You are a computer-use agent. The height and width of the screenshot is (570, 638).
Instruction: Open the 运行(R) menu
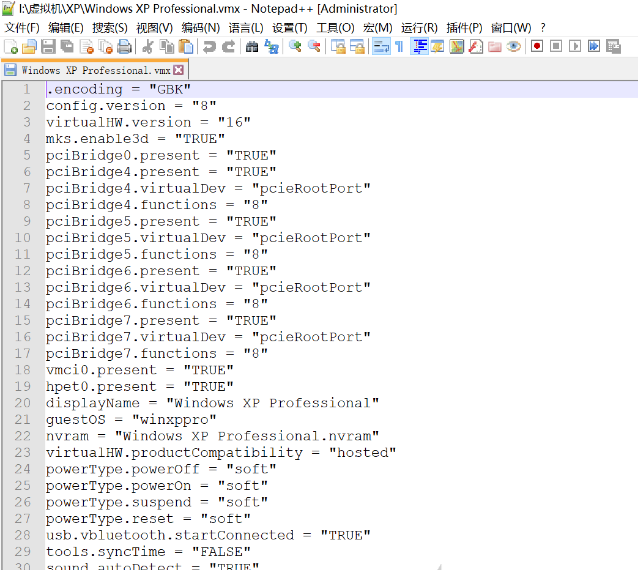(419, 28)
